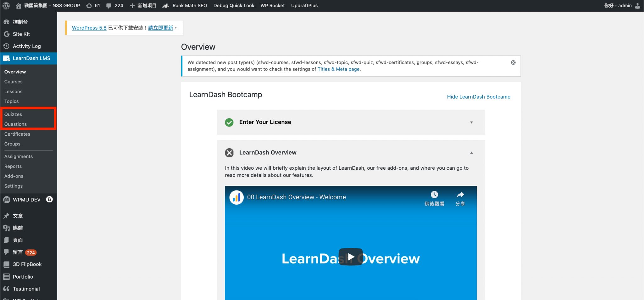Open the Quizzes submenu item
This screenshot has height=300, width=644.
[x=13, y=114]
